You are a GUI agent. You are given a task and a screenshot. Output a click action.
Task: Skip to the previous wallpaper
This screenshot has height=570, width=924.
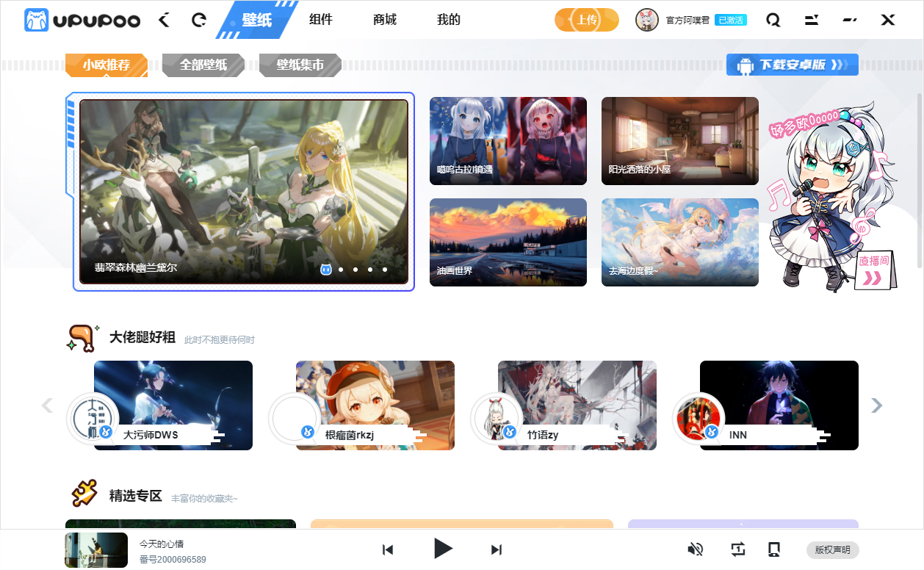(388, 549)
